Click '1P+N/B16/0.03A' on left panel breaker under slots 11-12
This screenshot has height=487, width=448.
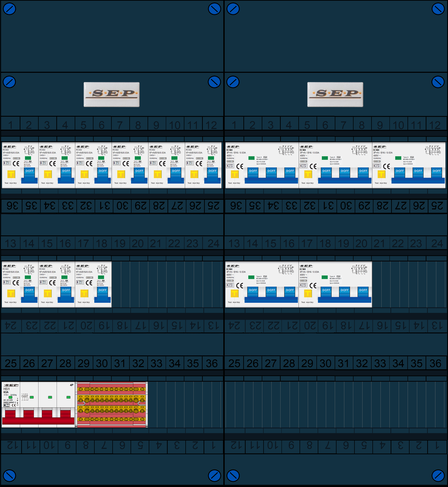(x=194, y=153)
